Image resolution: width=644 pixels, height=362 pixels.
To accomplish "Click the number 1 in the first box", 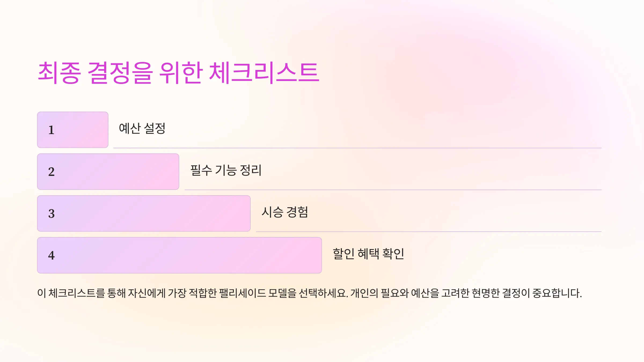I will (51, 130).
